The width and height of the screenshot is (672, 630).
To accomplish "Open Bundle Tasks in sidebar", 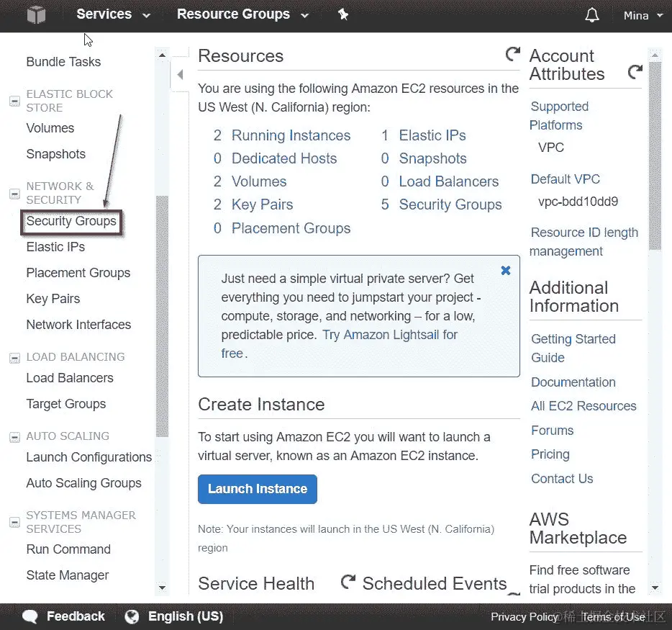I will click(63, 62).
